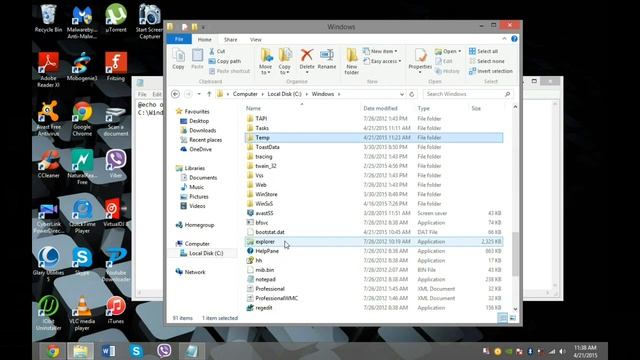This screenshot has height=360, width=640.
Task: Click the file list vertical scrollbar thumb
Action: tap(515, 254)
